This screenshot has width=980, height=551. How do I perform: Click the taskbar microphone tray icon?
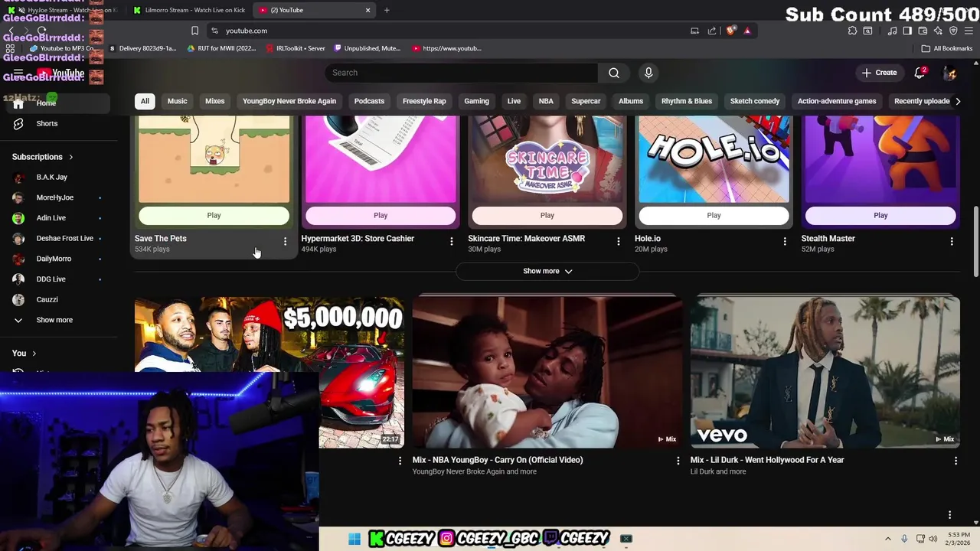pyautogui.click(x=904, y=539)
